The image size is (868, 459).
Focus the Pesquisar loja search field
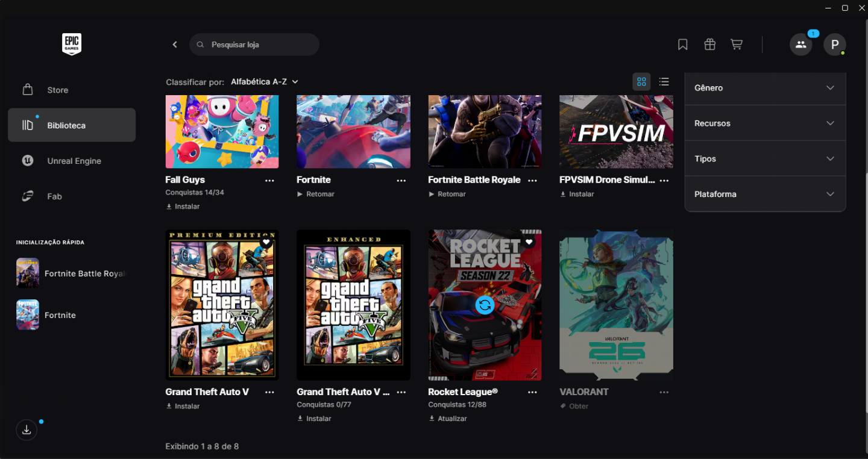[254, 45]
